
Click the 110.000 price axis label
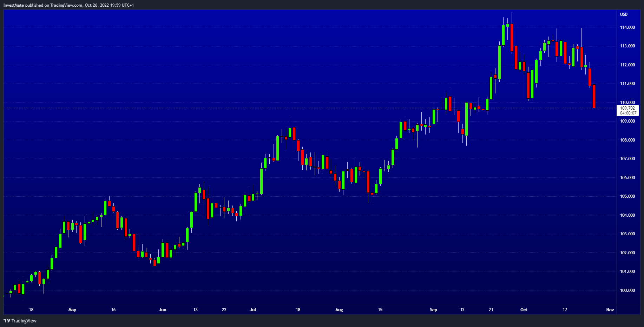(627, 103)
